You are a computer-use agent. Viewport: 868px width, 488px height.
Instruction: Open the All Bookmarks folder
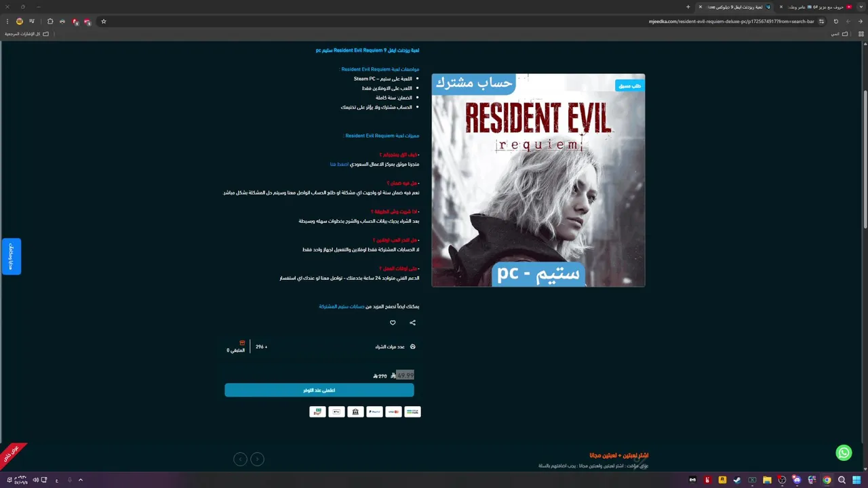pyautogui.click(x=26, y=33)
